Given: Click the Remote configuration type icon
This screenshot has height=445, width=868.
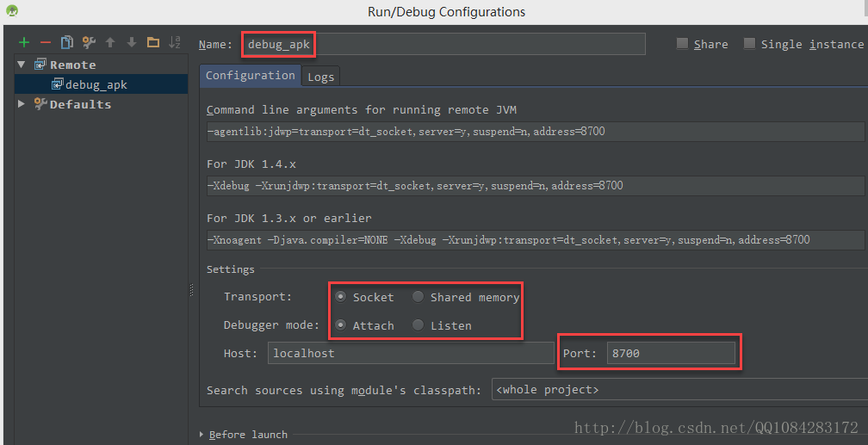Looking at the screenshot, I should click(x=40, y=65).
